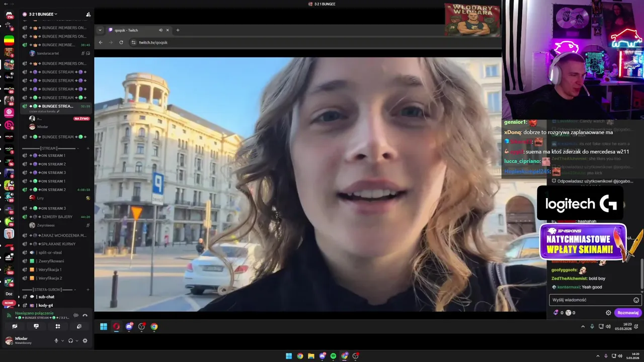The width and height of the screenshot is (644, 362).
Task: Open the tab search dropdown arrow
Action: click(100, 30)
